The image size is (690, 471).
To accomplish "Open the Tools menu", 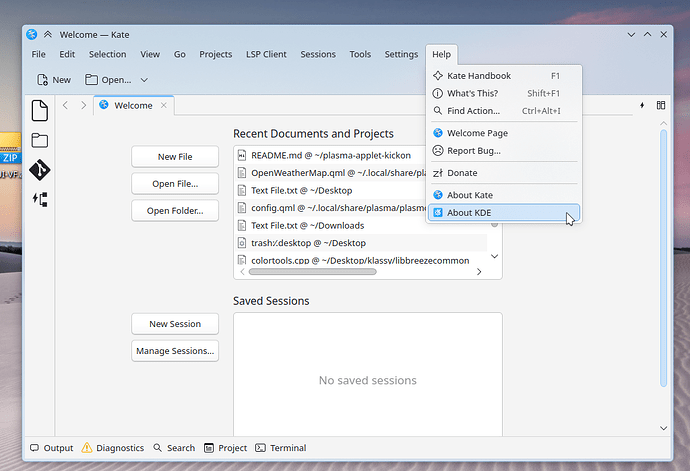I will 360,54.
